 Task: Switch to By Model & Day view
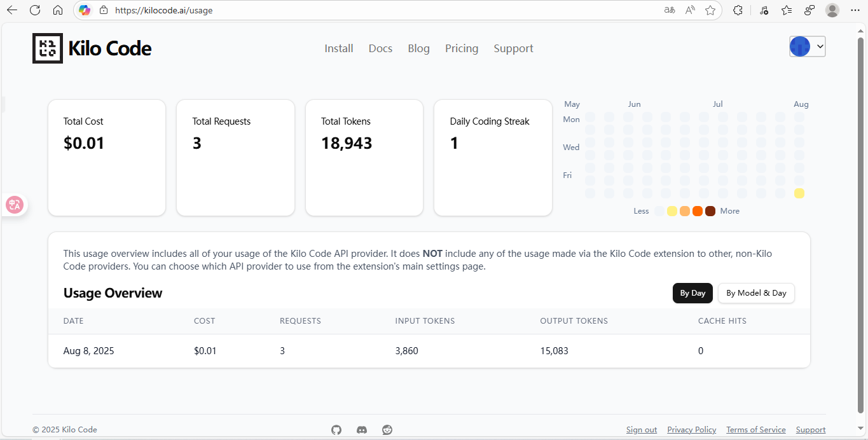coord(756,293)
